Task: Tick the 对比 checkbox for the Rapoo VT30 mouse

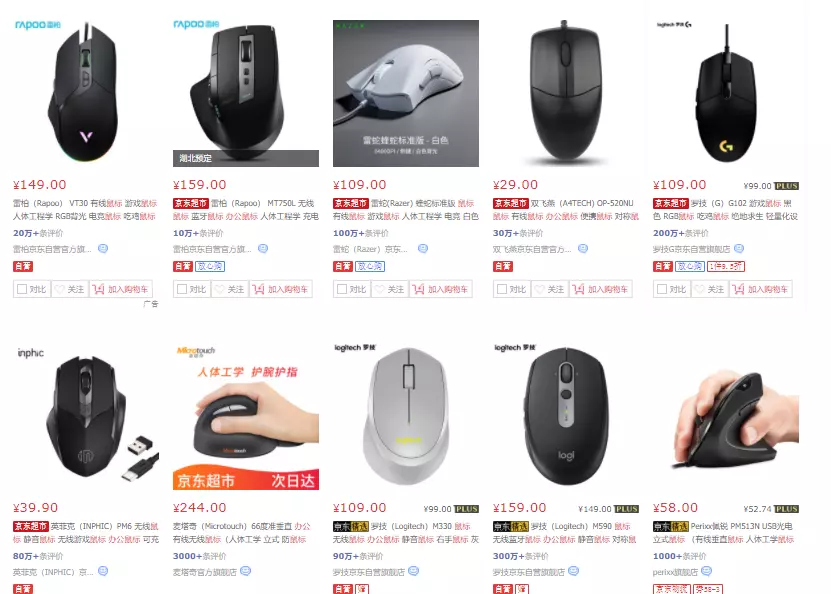Action: [22, 289]
